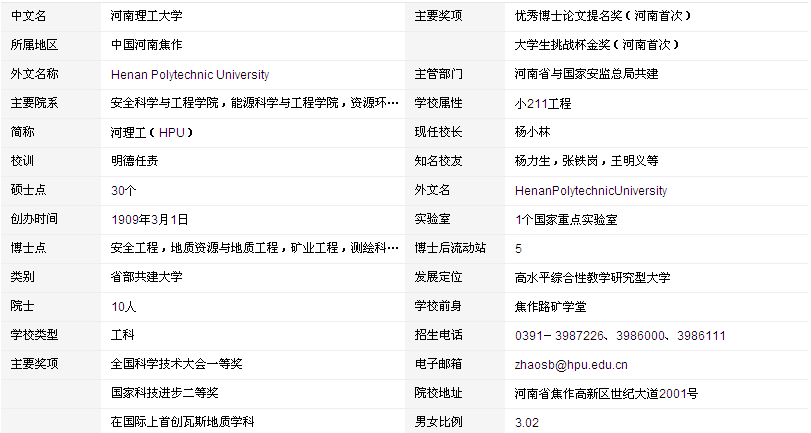Click the 博士点 field label
Image resolution: width=811 pixels, height=433 pixels.
[28, 248]
